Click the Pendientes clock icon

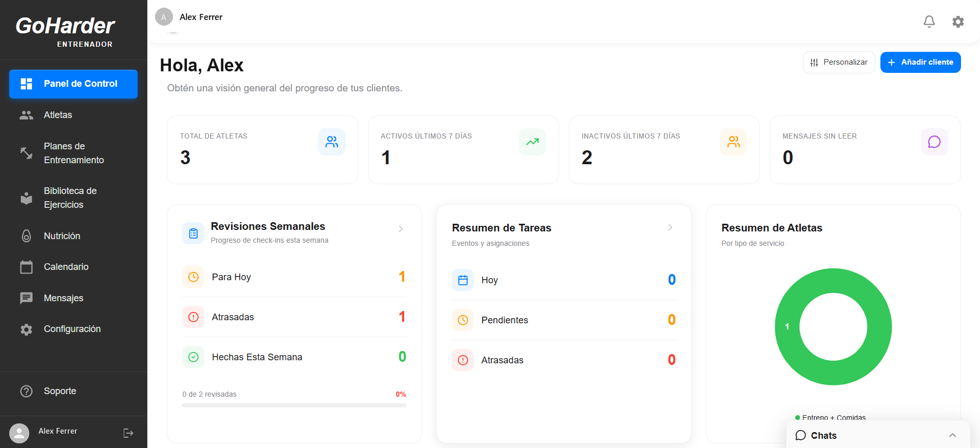463,320
